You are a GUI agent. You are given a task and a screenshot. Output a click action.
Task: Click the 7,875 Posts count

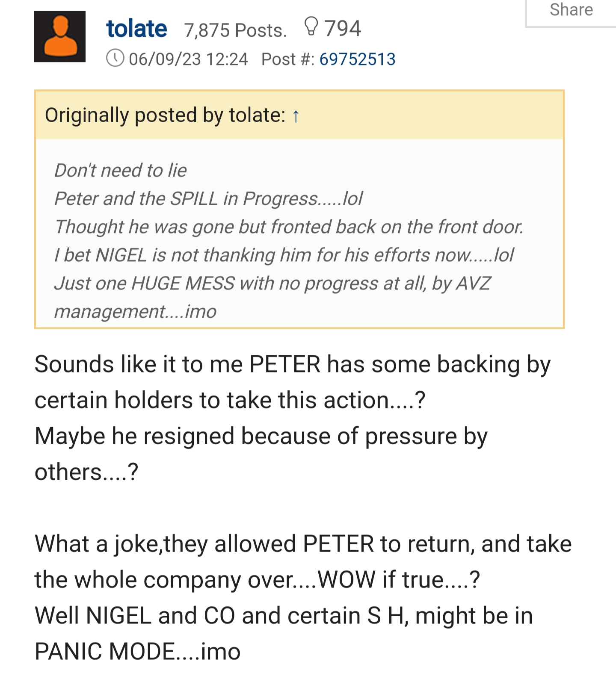pos(235,30)
